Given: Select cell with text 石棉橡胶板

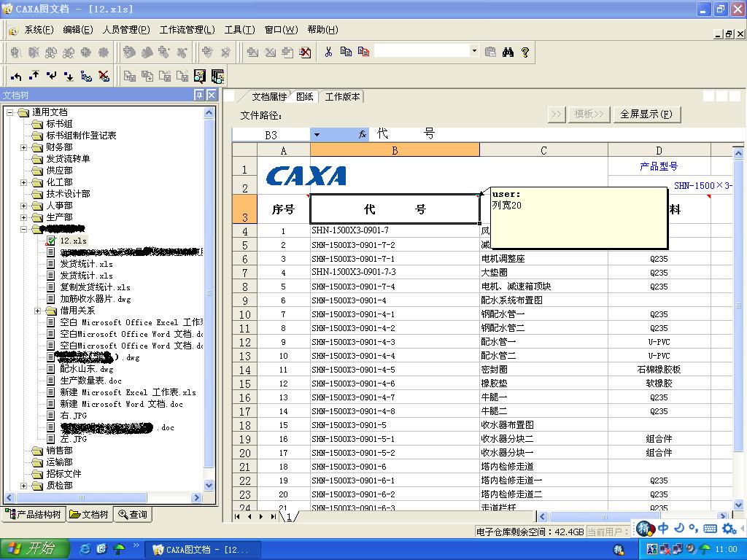Looking at the screenshot, I should click(659, 370).
